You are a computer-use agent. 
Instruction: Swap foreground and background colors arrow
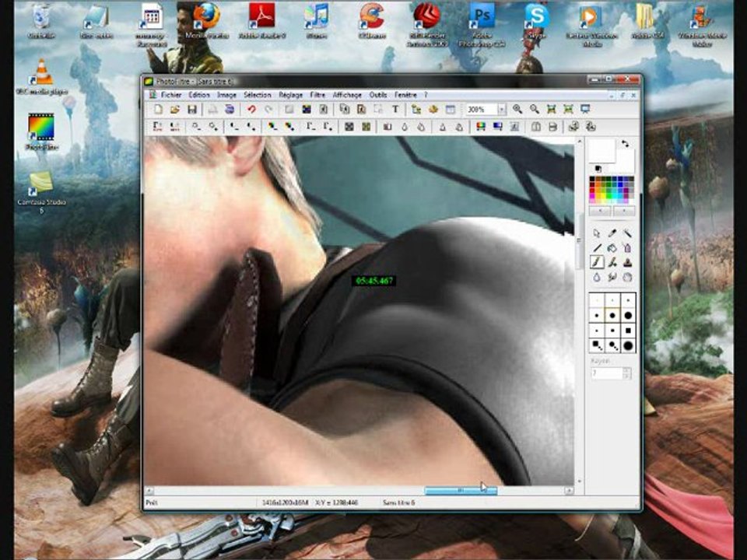coord(625,143)
